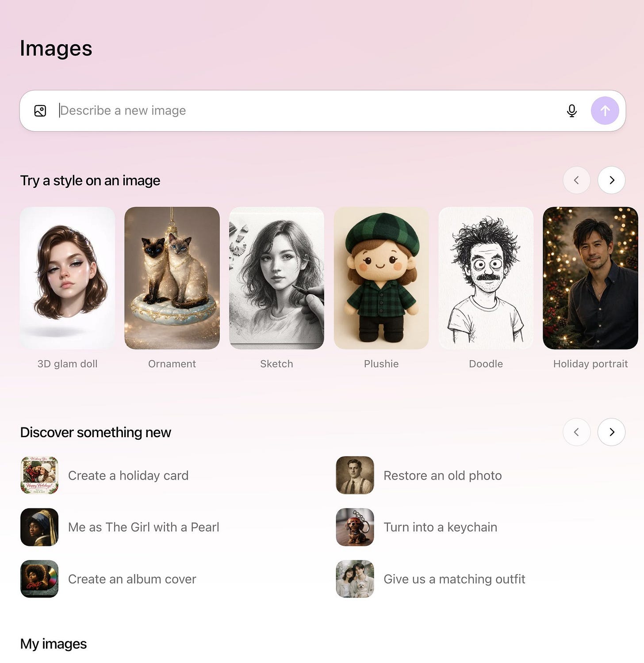The image size is (644, 663).
Task: Click the Girl with a Pearl thumbnail icon
Action: coord(39,527)
